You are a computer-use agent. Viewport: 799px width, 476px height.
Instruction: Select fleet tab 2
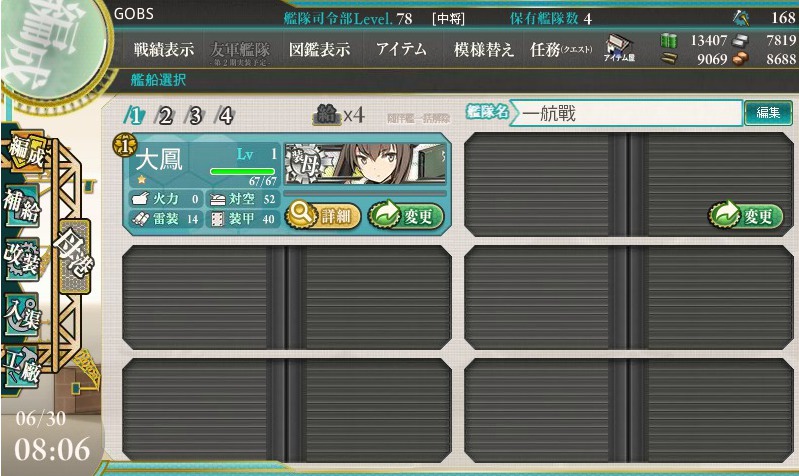165,116
